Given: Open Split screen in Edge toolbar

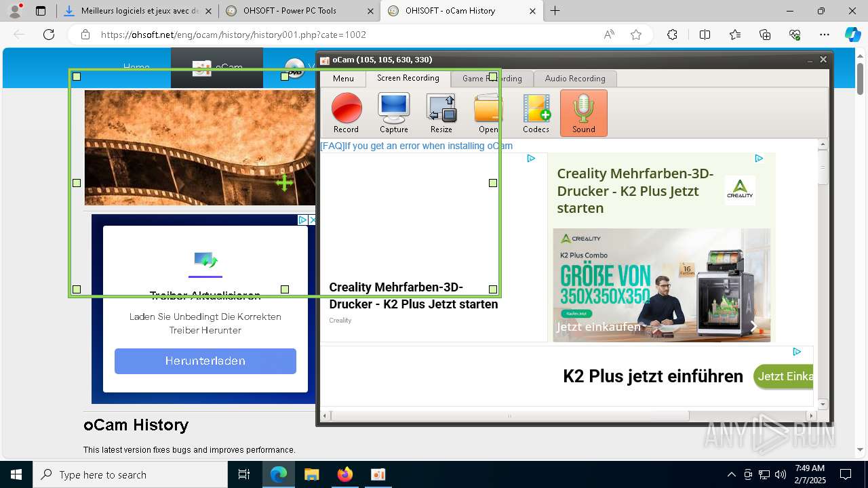Looking at the screenshot, I should [705, 35].
